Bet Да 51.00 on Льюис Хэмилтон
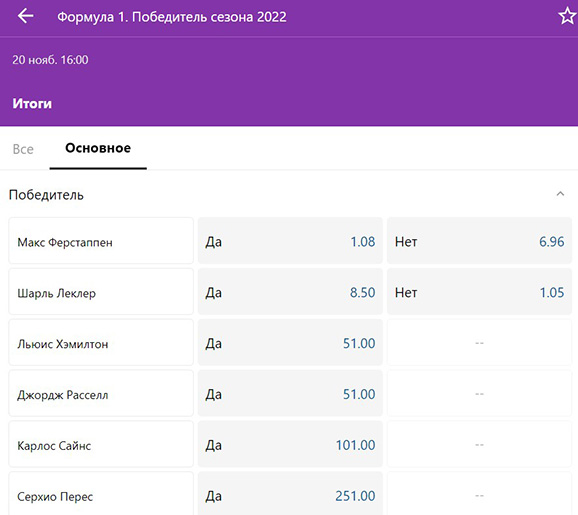 [x=290, y=342]
